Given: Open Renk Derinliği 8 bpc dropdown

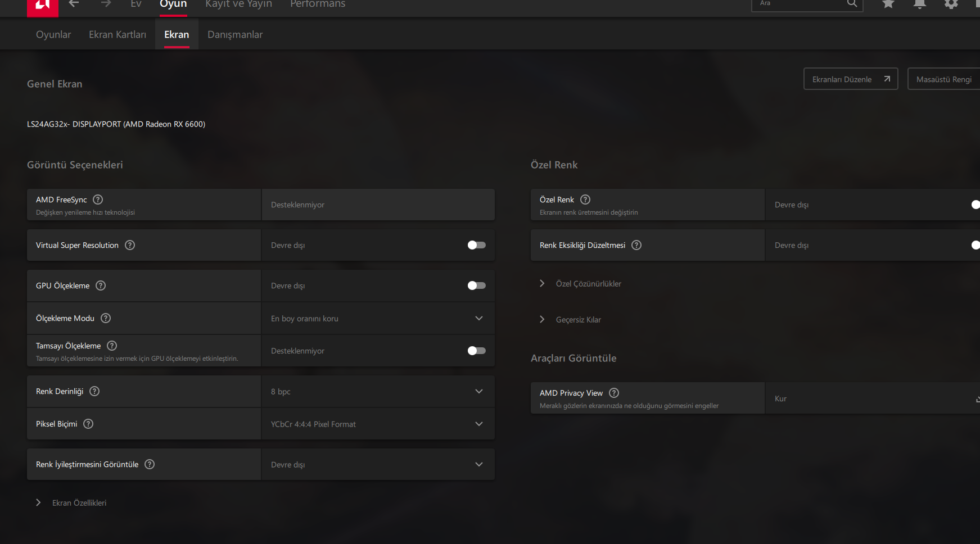Looking at the screenshot, I should point(378,391).
